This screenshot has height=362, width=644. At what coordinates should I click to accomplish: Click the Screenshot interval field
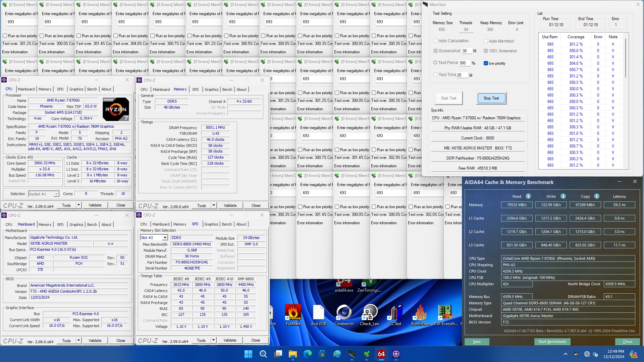(x=467, y=51)
